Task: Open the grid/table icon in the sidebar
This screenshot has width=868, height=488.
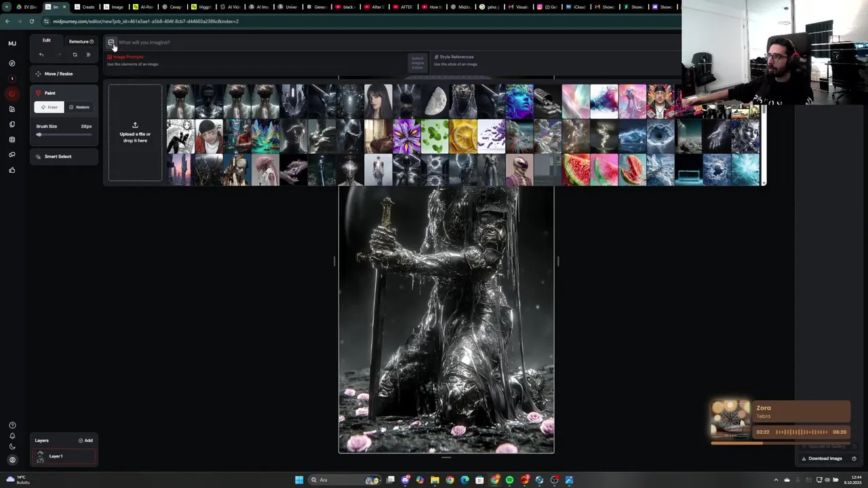Action: [x=12, y=140]
